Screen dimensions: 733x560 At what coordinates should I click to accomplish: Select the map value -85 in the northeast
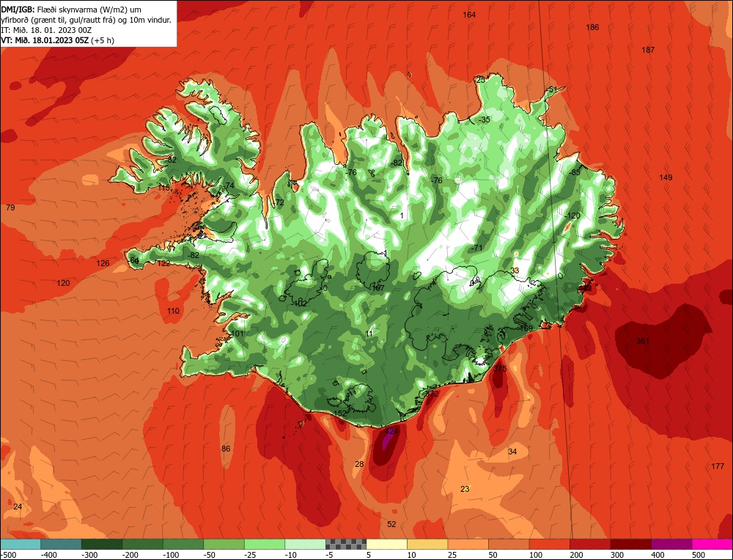tap(574, 172)
